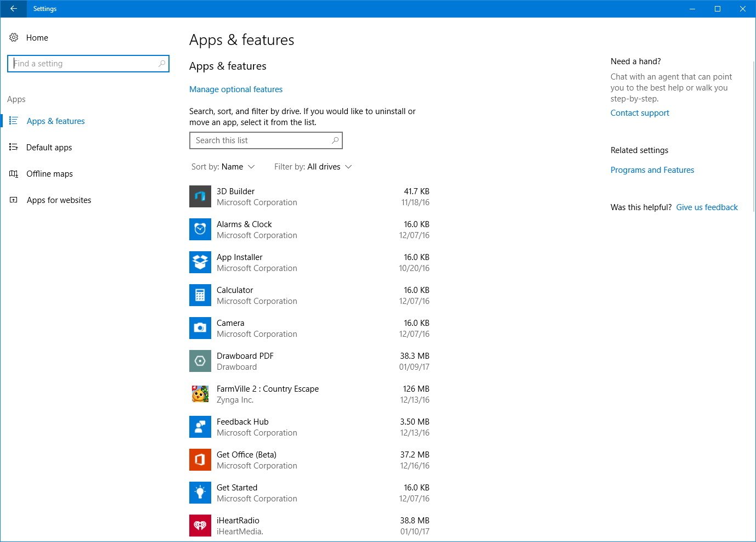Click the 01/09/17 install date

point(414,367)
